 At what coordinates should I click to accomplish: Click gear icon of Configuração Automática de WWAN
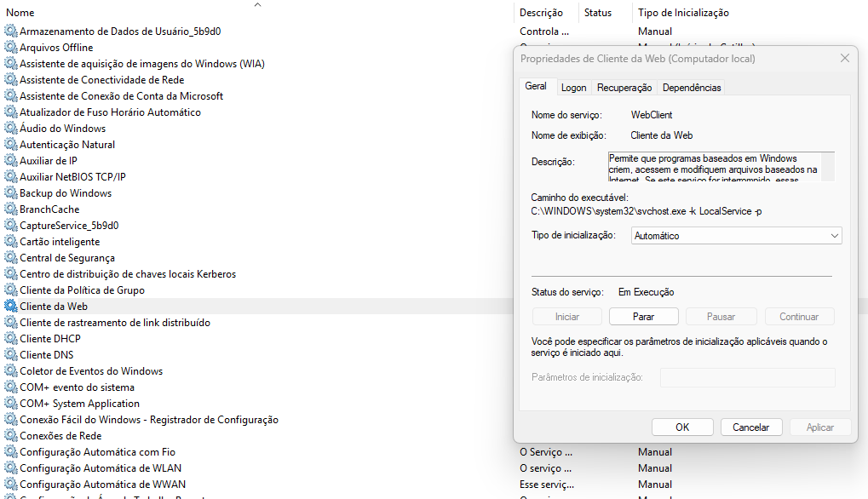10,484
